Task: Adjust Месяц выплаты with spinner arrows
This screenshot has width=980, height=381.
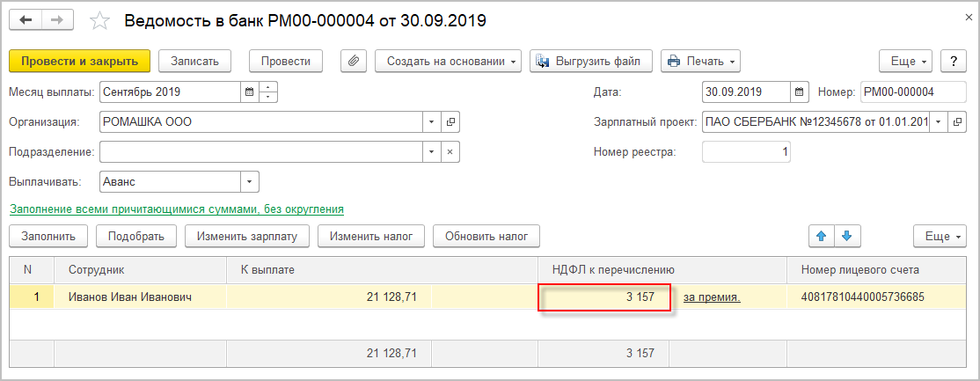Action: 268,92
